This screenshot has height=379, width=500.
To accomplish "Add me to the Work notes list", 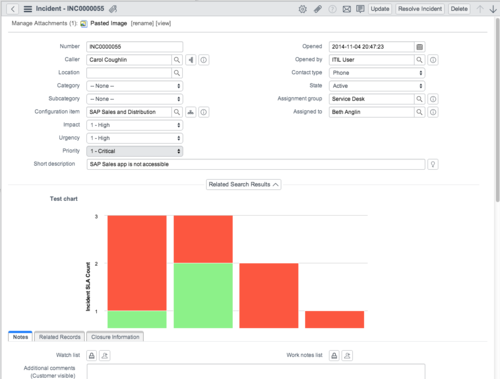I will [347, 356].
